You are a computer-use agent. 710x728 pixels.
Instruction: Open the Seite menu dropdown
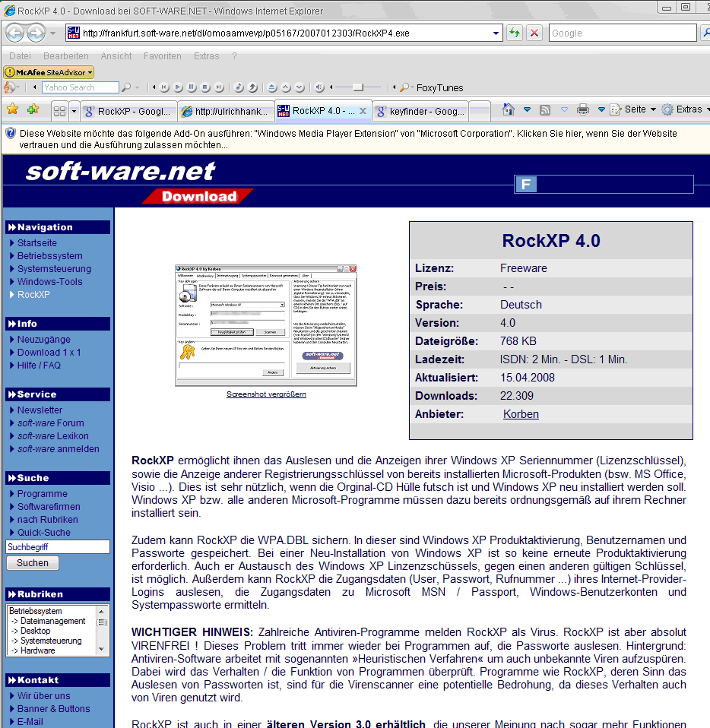[x=633, y=109]
